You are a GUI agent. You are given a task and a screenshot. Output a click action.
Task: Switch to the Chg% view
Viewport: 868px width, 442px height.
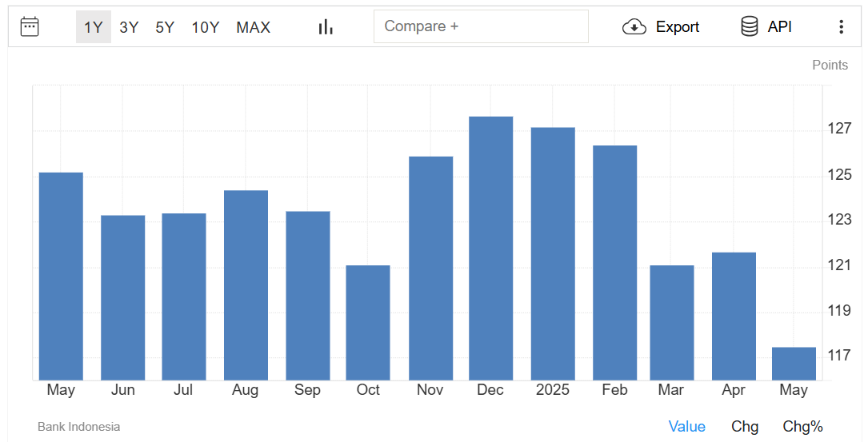click(802, 427)
